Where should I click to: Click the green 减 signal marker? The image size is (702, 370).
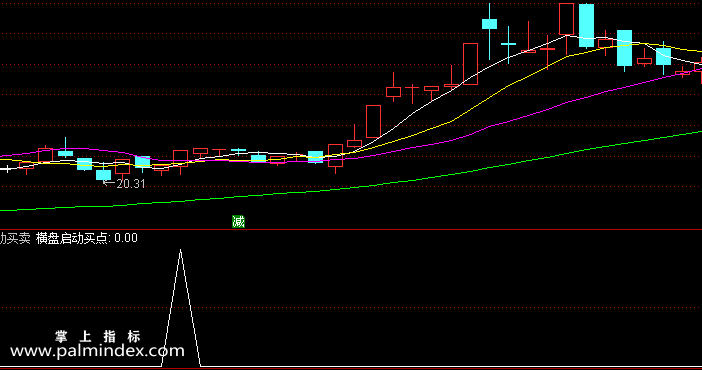(x=238, y=221)
